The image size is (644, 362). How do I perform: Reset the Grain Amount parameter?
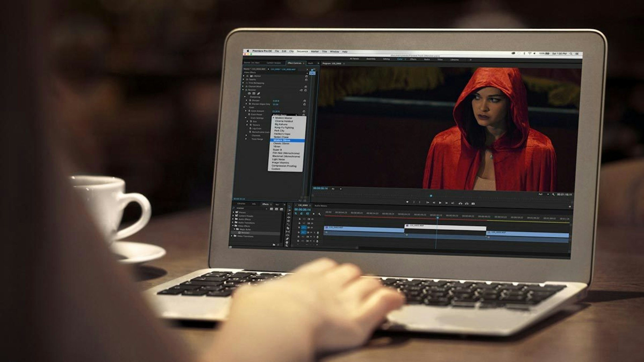tap(304, 111)
